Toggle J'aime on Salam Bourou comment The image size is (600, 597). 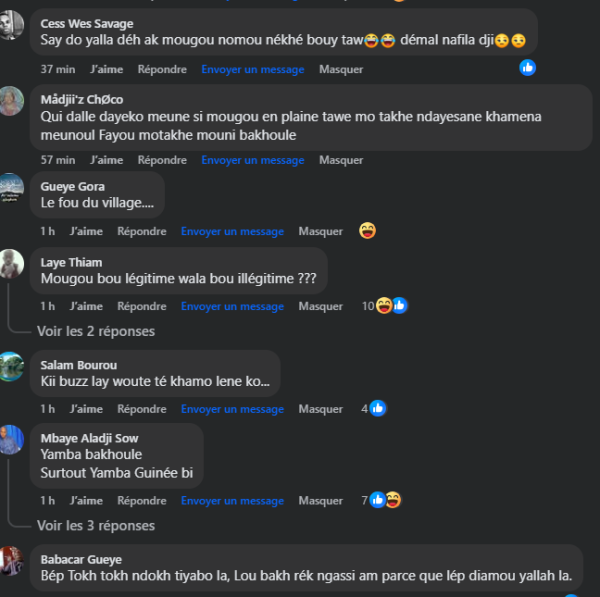pos(86,409)
